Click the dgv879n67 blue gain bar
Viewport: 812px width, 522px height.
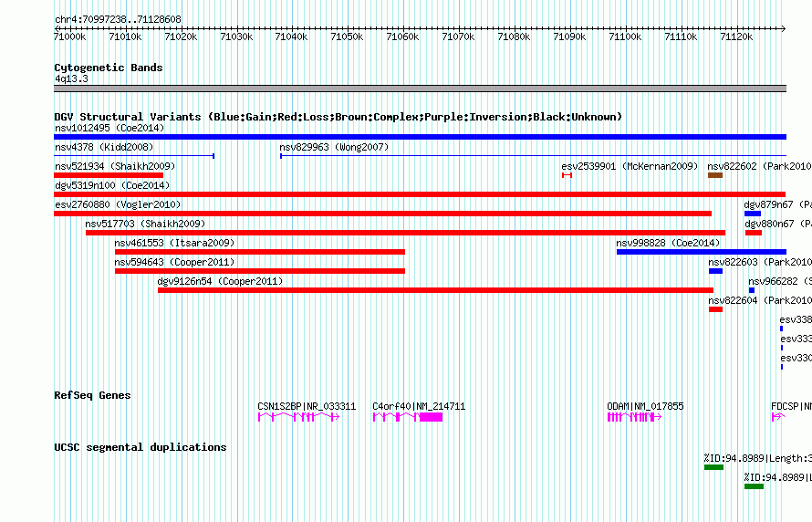(753, 214)
